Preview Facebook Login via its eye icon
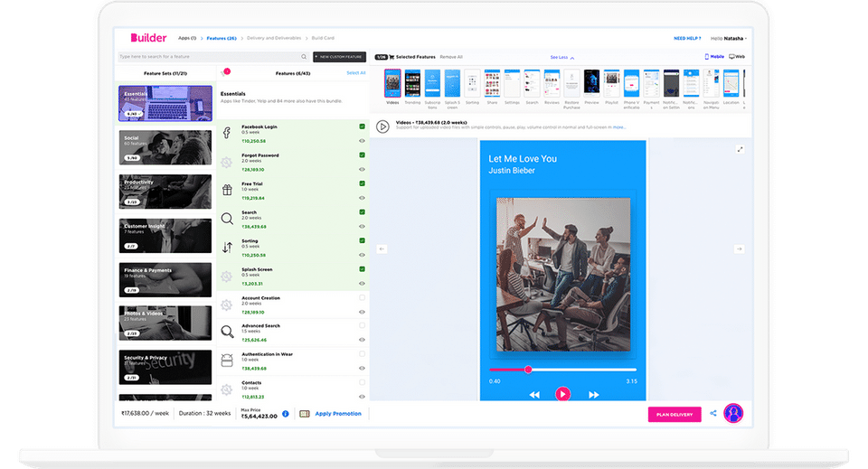Screen dimensions: 868x469 [x=362, y=141]
